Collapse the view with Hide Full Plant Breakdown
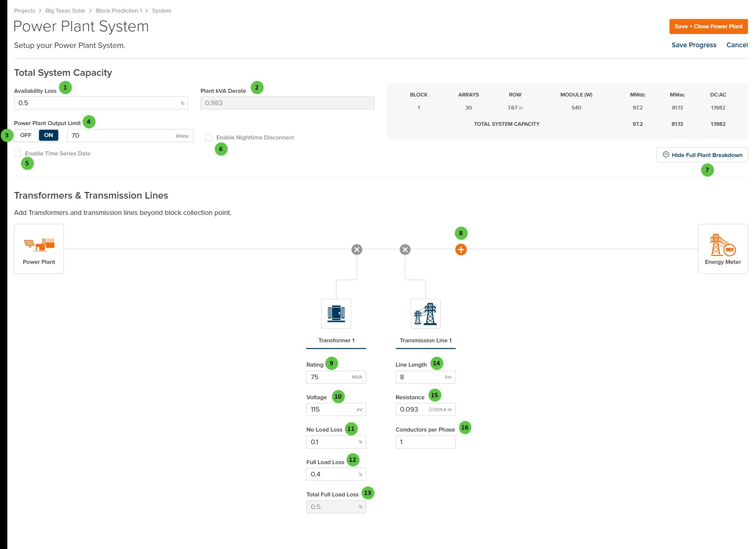The height and width of the screenshot is (549, 756). [x=702, y=155]
